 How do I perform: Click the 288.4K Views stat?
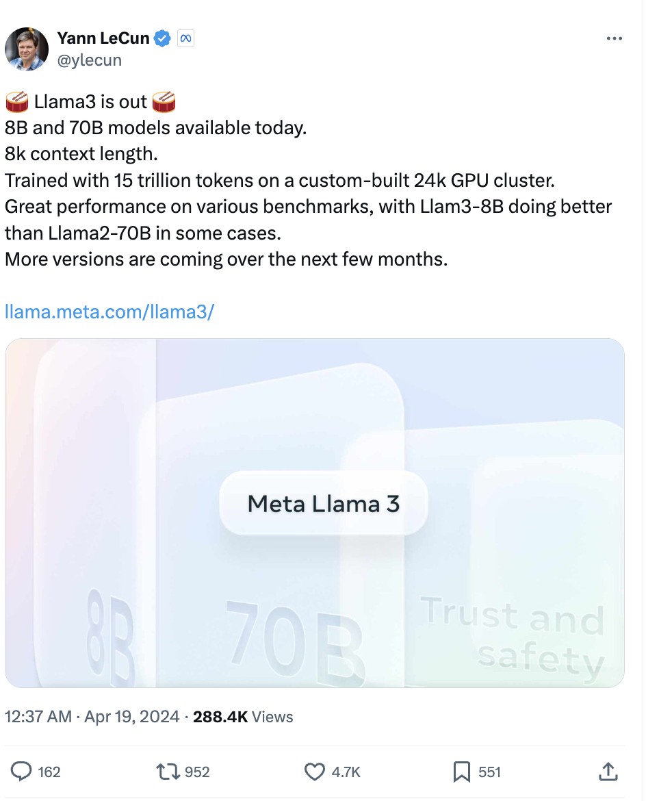pos(243,717)
